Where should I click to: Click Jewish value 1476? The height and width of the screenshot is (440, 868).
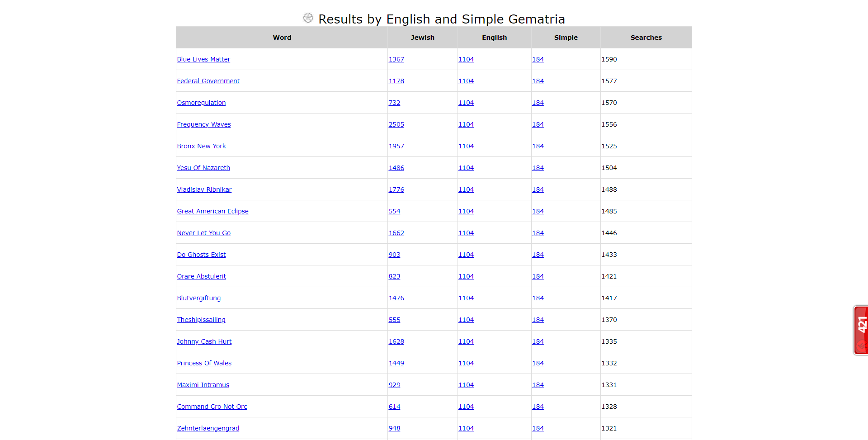pos(396,298)
